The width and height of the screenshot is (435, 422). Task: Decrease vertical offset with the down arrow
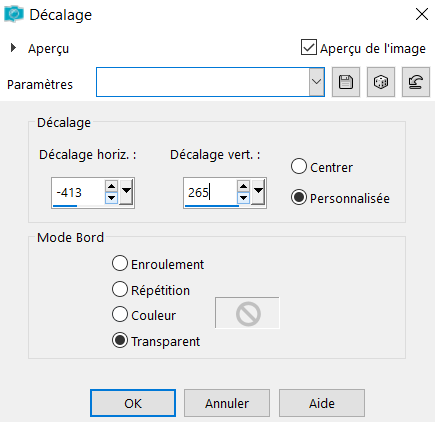[243, 198]
